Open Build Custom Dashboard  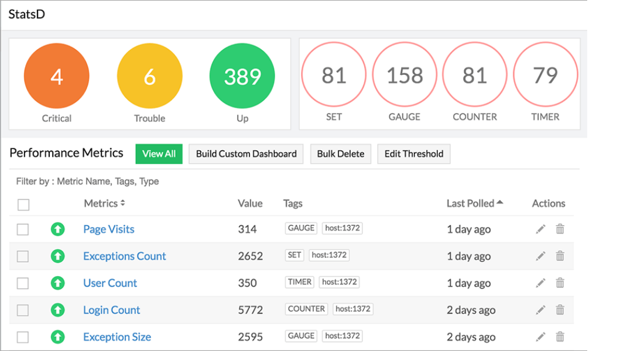pyautogui.click(x=246, y=154)
